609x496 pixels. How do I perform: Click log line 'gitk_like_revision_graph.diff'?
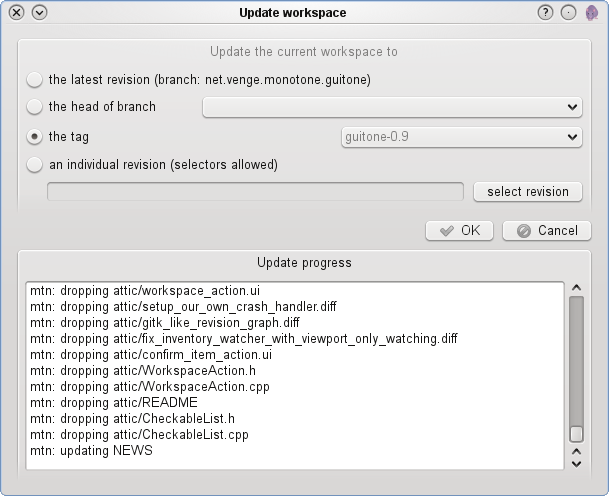tap(165, 323)
